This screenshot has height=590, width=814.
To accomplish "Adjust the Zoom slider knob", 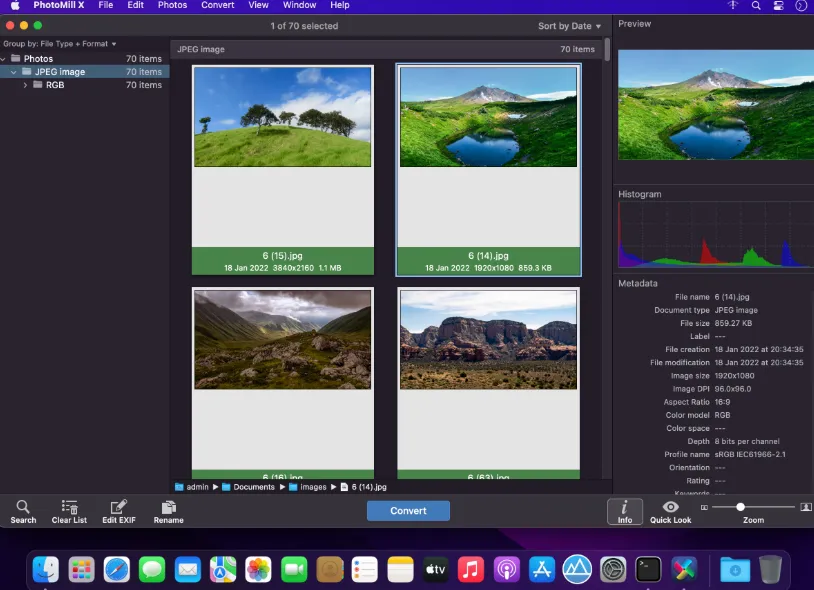I will (x=740, y=506).
